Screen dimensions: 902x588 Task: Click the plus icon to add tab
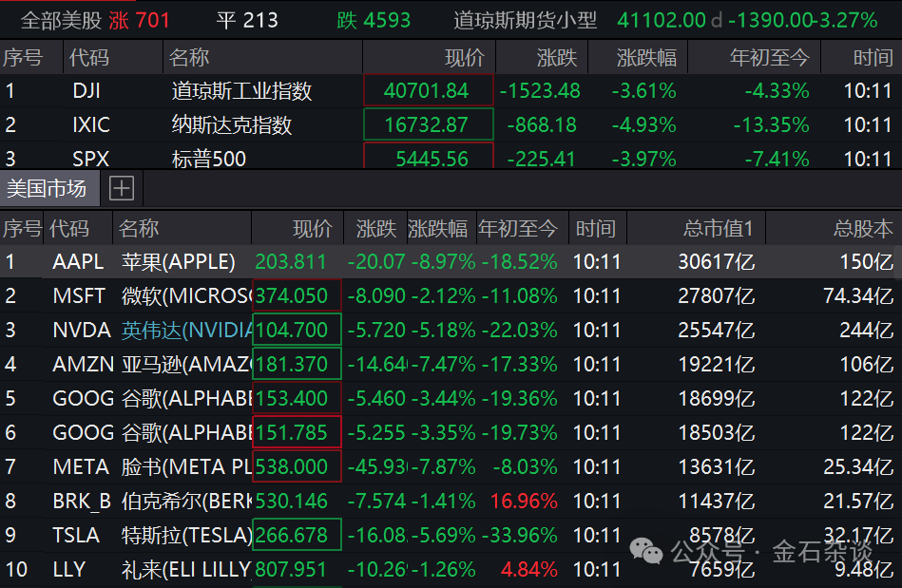pos(122,188)
